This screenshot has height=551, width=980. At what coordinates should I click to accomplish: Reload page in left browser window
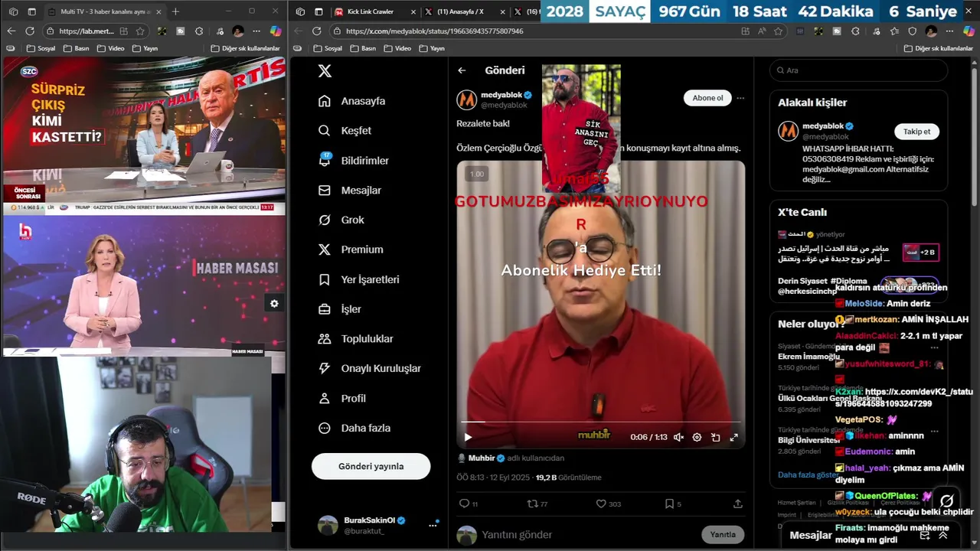(30, 31)
